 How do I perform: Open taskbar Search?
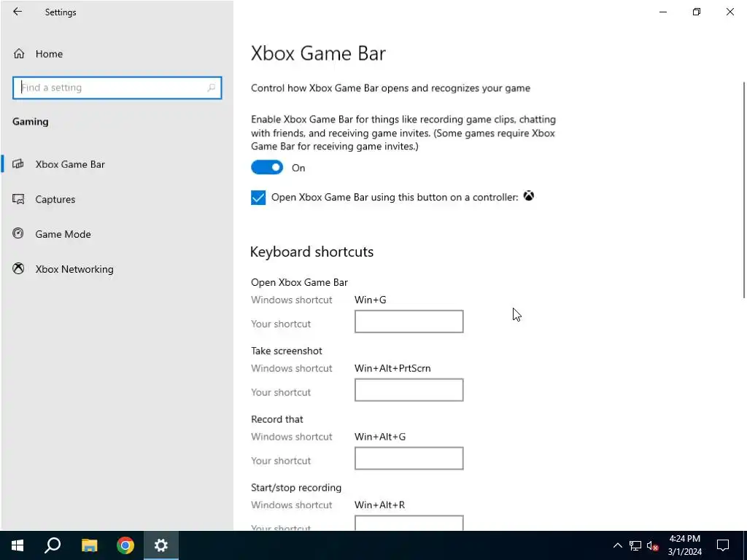(x=53, y=545)
